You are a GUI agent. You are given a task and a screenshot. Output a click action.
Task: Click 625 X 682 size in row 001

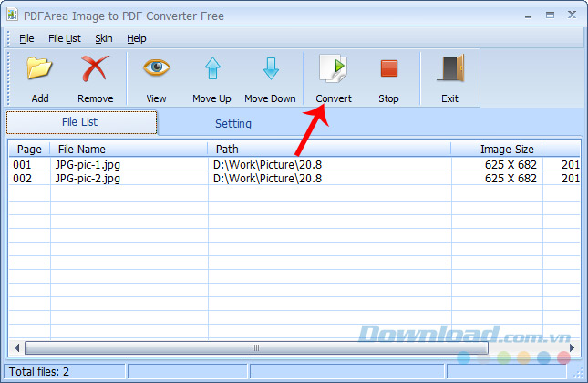pos(511,165)
